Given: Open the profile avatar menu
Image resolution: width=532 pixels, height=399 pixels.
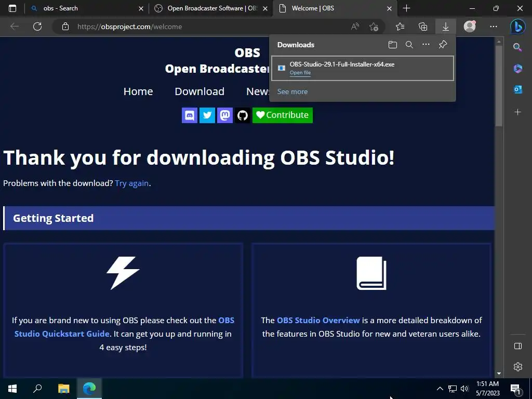Looking at the screenshot, I should pos(470,26).
